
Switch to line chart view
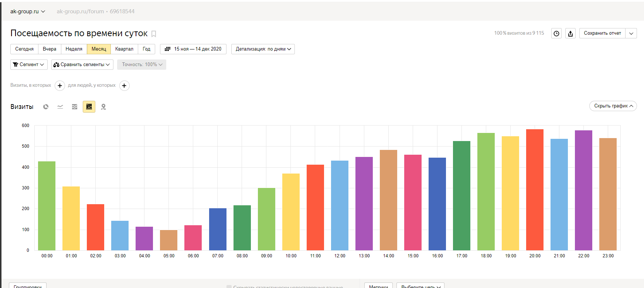click(x=60, y=107)
